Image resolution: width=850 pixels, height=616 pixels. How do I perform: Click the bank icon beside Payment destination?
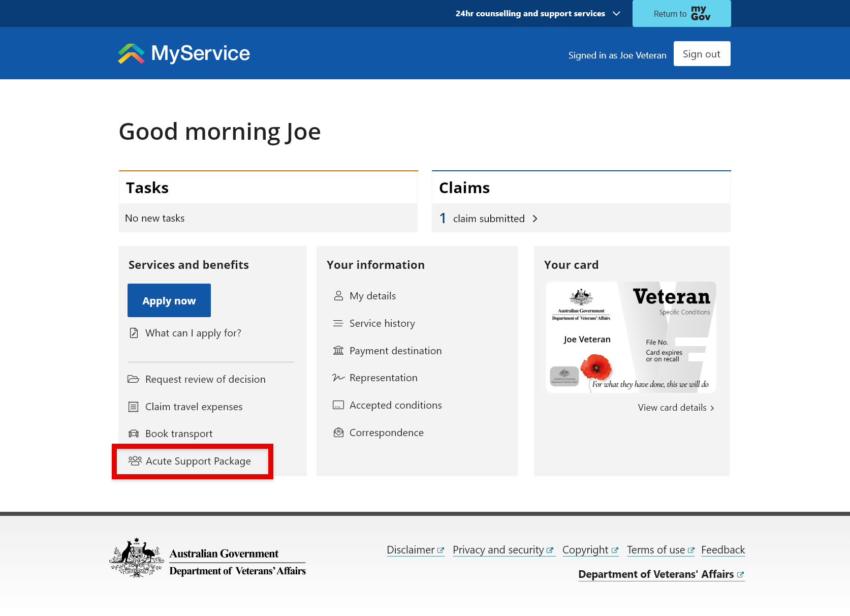(x=338, y=351)
